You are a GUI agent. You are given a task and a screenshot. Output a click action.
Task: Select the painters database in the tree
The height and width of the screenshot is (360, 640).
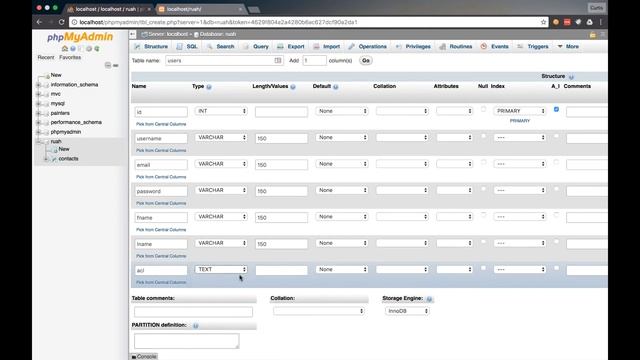(x=60, y=113)
